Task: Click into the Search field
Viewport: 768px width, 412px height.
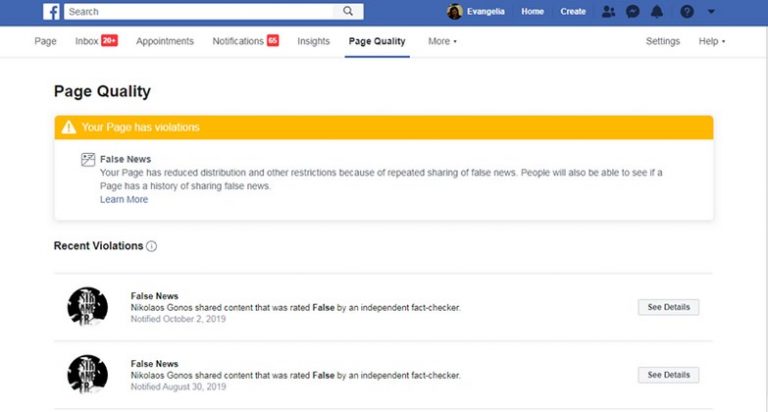Action: tap(200, 11)
